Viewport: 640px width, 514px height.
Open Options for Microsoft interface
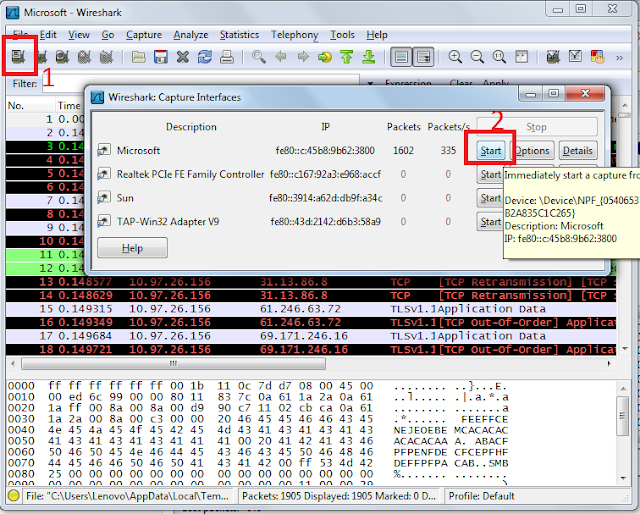pos(532,151)
